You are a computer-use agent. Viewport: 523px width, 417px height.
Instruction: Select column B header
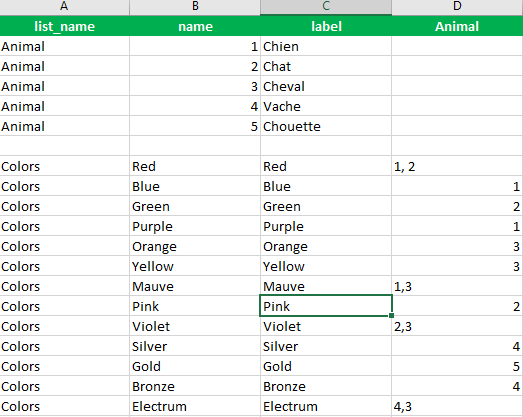pyautogui.click(x=195, y=7)
